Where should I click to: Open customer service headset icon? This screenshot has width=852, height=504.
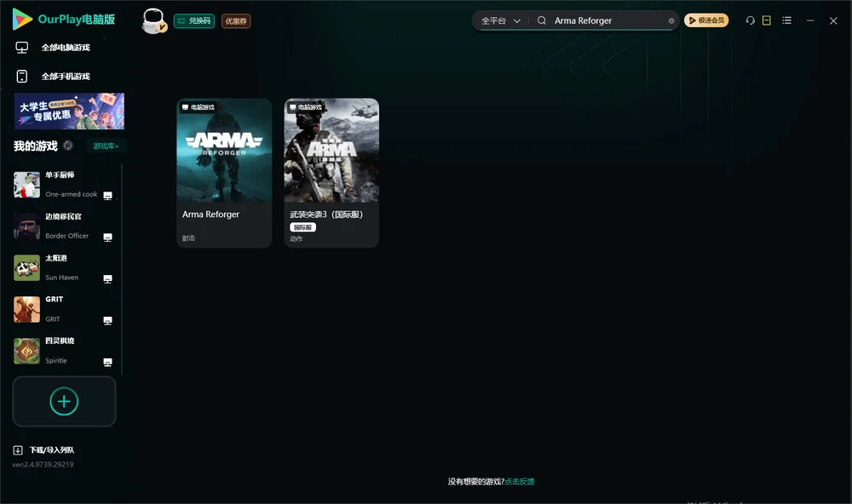[x=750, y=20]
